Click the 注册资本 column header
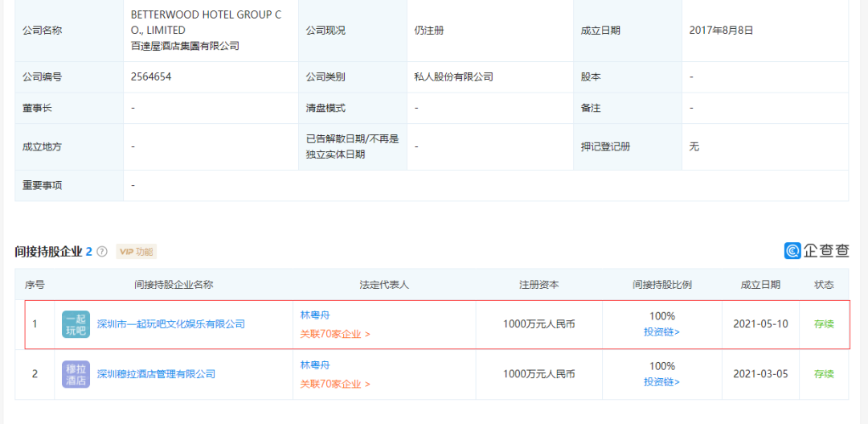 pos(538,284)
